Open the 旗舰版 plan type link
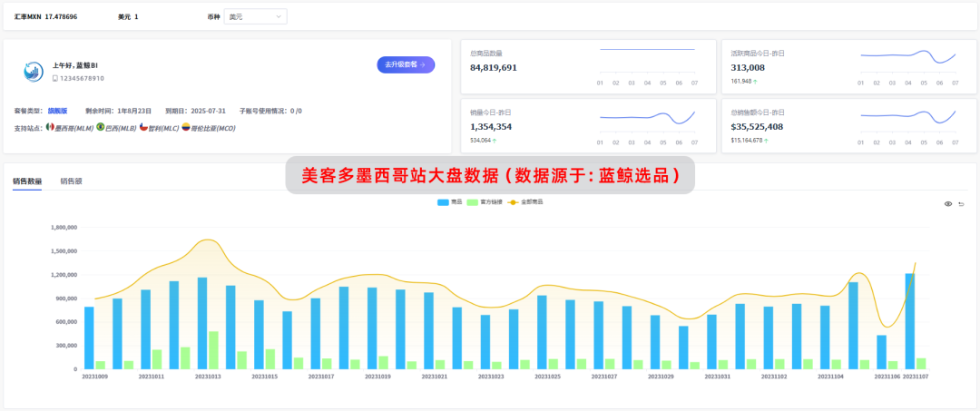 57,111
